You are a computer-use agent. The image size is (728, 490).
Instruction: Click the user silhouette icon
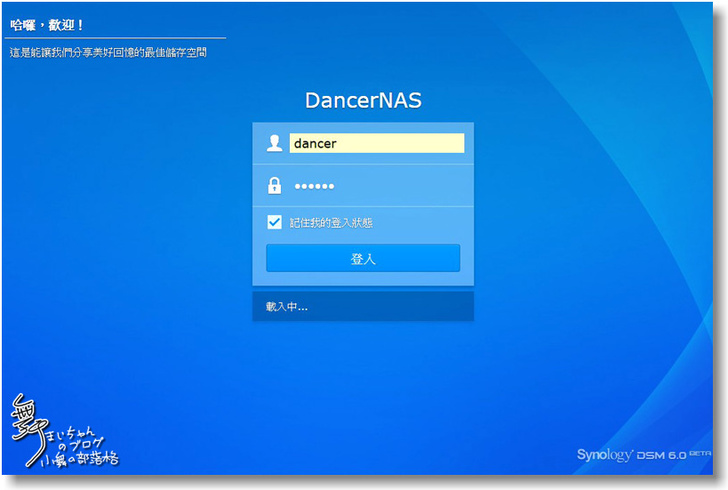click(274, 144)
